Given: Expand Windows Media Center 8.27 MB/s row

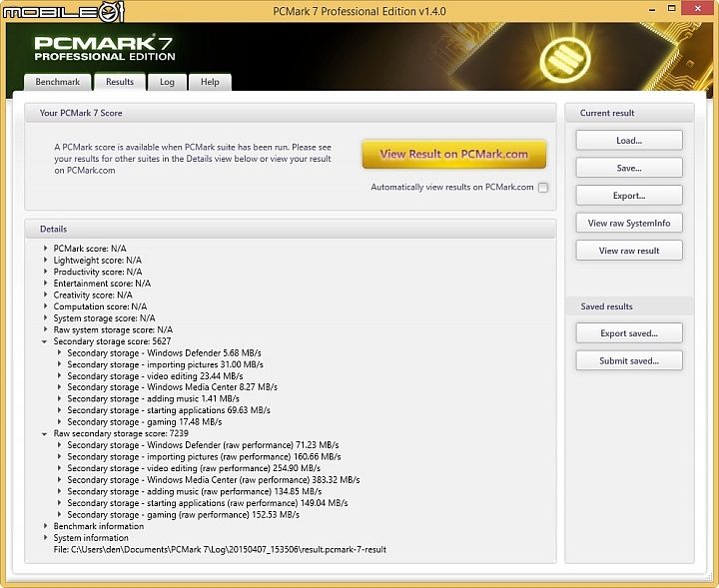Looking at the screenshot, I should coord(59,386).
